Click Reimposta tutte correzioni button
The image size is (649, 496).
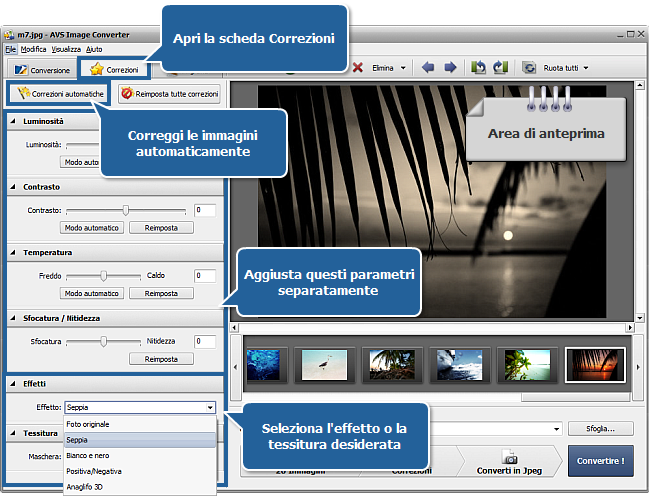tap(169, 94)
